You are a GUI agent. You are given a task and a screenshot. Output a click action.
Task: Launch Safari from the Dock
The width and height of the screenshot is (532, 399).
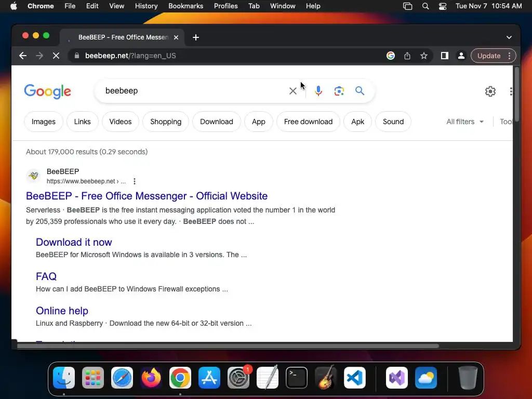(x=122, y=378)
